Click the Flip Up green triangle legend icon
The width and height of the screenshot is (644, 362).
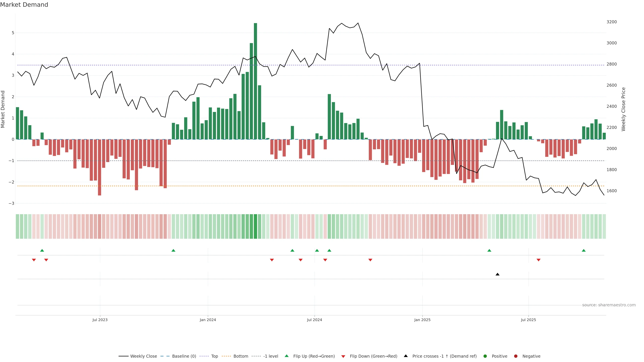[x=286, y=356]
